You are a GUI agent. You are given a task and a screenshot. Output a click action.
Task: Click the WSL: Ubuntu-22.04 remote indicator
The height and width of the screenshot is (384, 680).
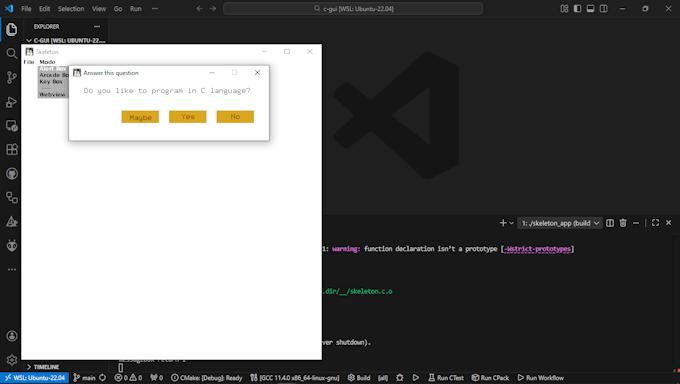35,378
